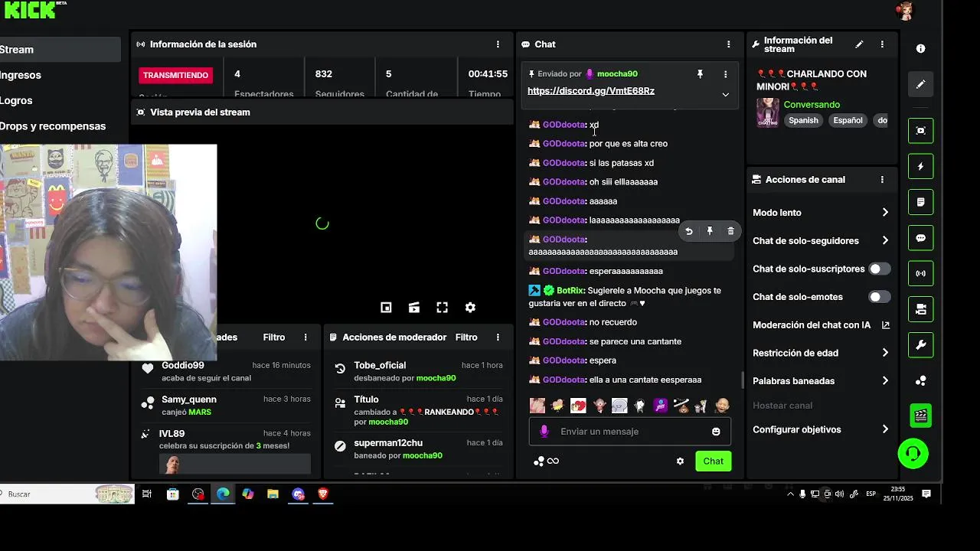Click the purple microphone icon in message box

(544, 432)
